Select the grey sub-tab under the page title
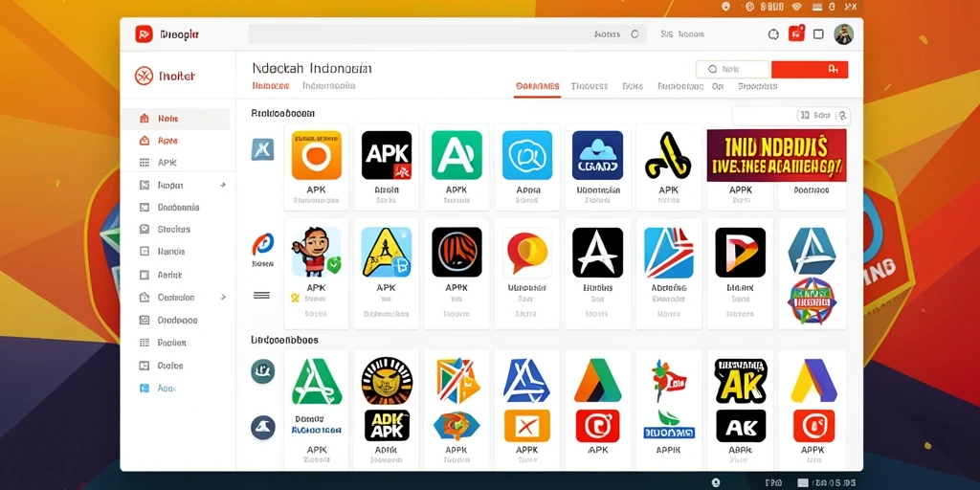Screen dimensions: 980x490 click(329, 85)
